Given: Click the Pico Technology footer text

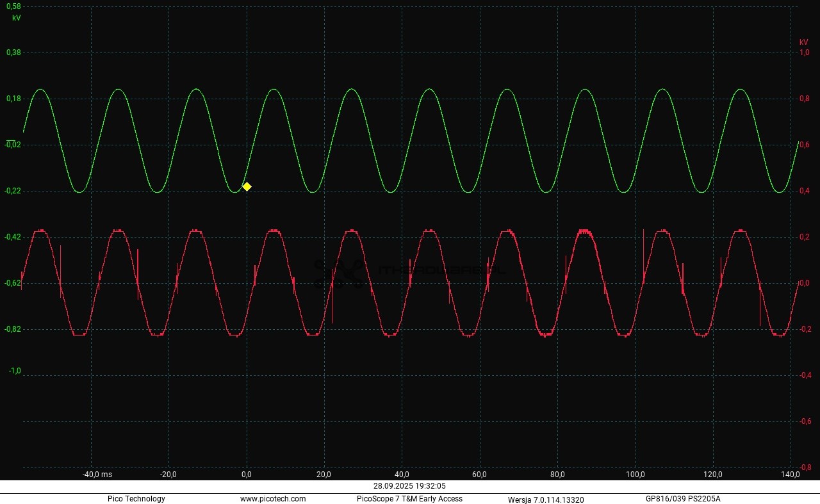Looking at the screenshot, I should click(136, 499).
